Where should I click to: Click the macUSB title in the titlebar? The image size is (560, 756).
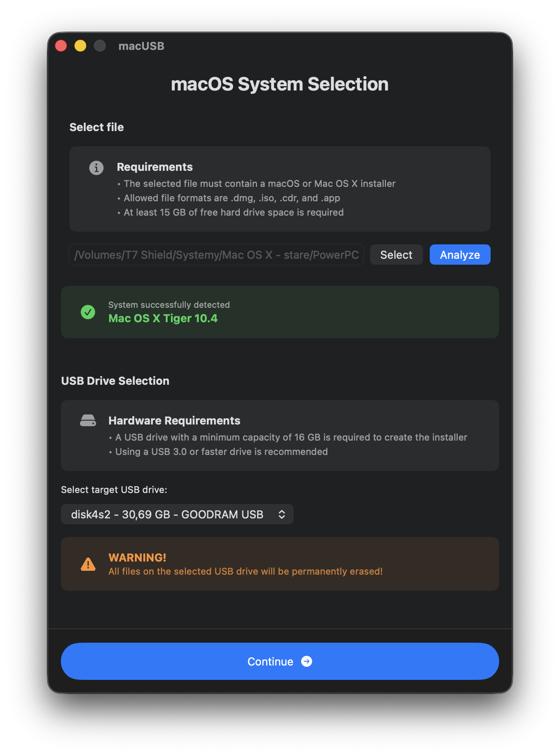(141, 46)
